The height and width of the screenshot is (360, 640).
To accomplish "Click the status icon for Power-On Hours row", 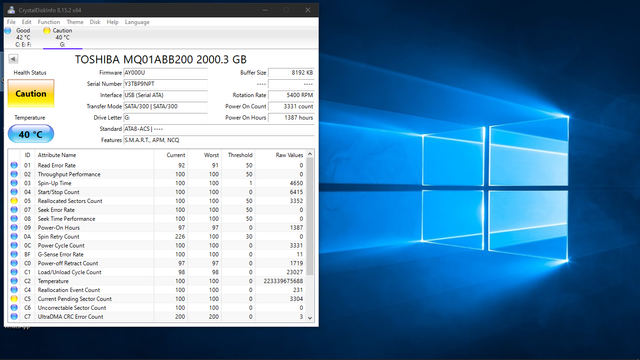I will pyautogui.click(x=14, y=228).
